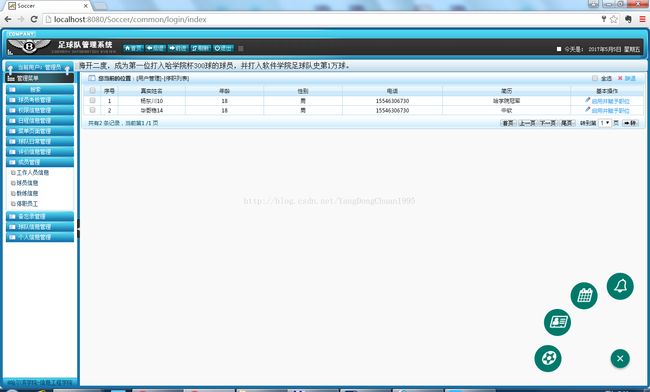This screenshot has width=650, height=392.
Task: Click the Evernote extension icon
Action: tap(628, 19)
